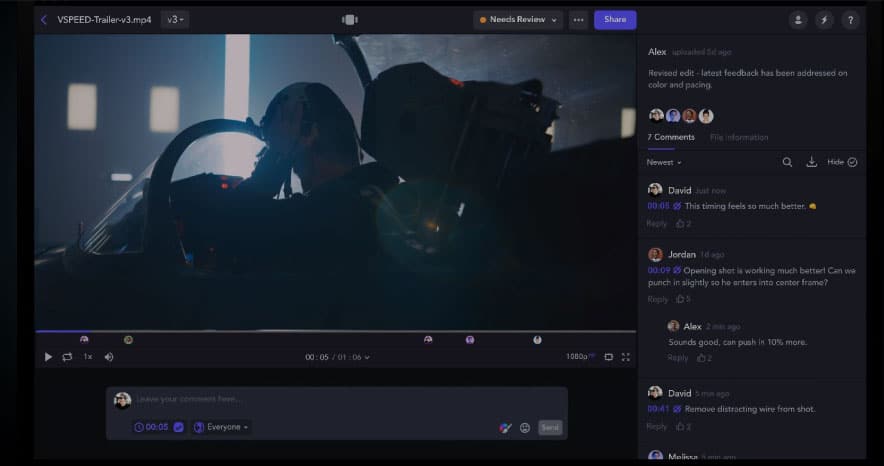This screenshot has height=466, width=884.
Task: Open the emoji picker in comment box
Action: (524, 427)
